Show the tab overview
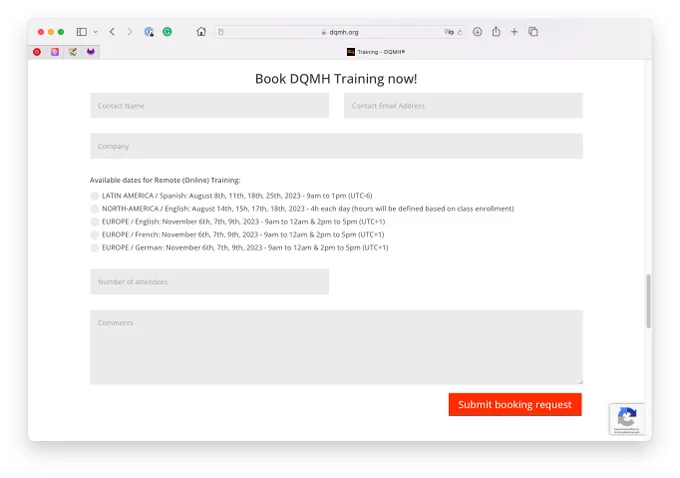680x478 pixels. [533, 32]
